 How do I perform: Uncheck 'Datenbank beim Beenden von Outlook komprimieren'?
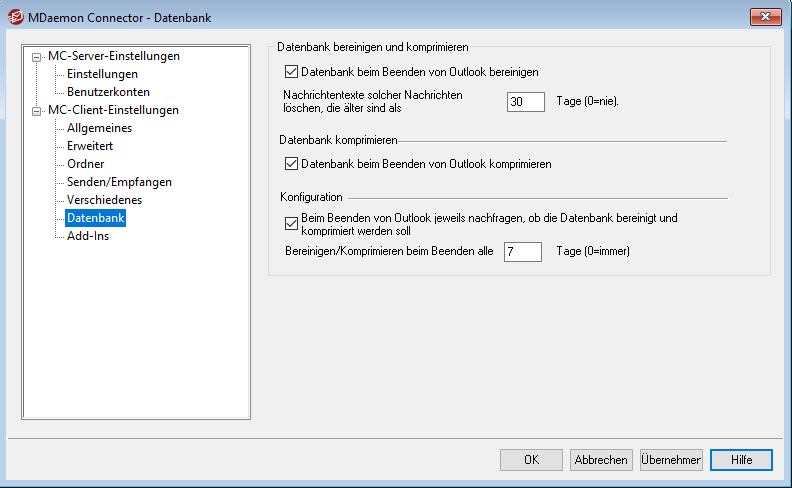coord(292,163)
